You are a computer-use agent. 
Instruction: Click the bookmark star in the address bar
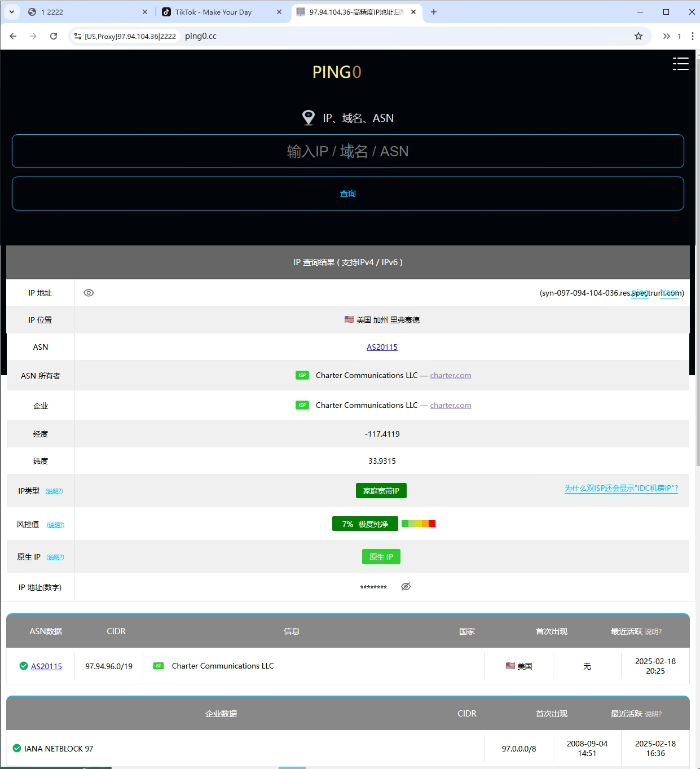tap(639, 36)
